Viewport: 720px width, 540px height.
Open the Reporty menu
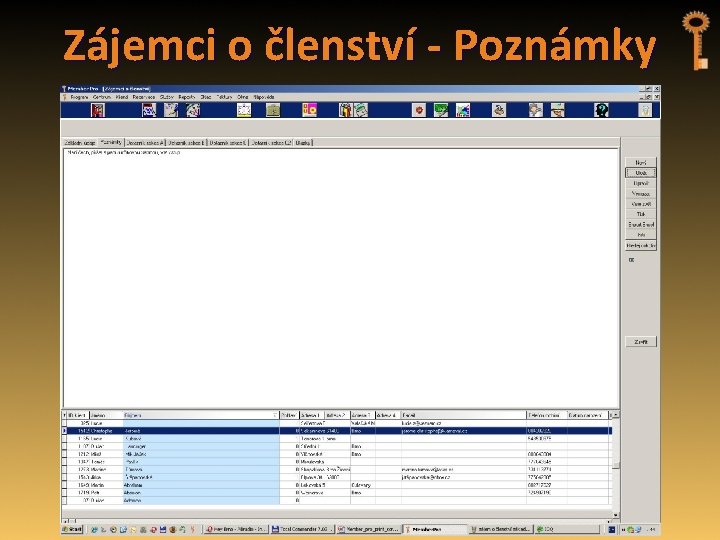(187, 97)
